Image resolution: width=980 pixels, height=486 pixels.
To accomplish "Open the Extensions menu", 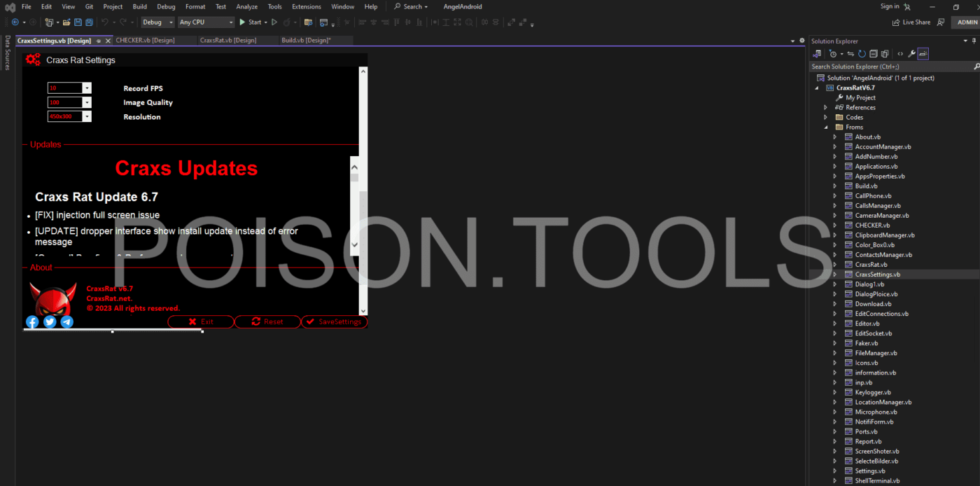I will (307, 6).
